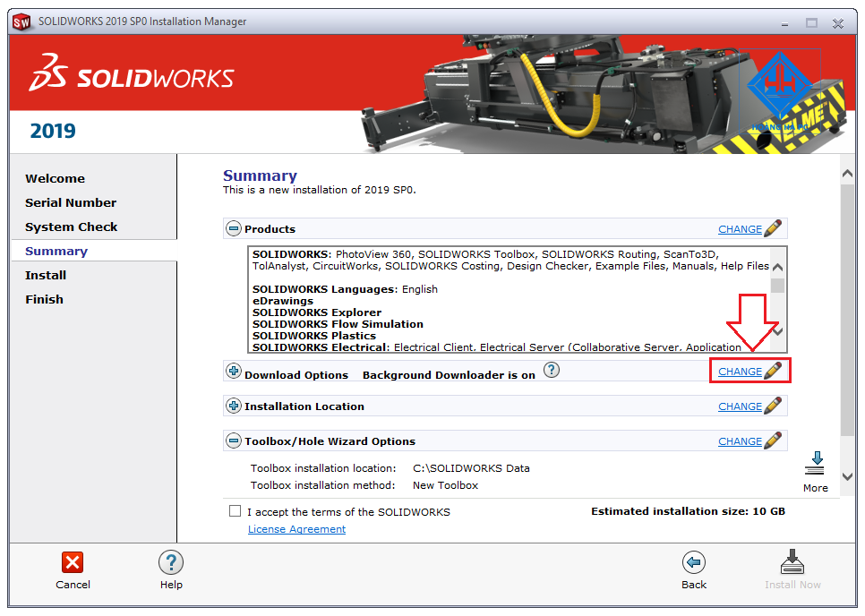
Task: Click the Install Now icon
Action: point(792,561)
